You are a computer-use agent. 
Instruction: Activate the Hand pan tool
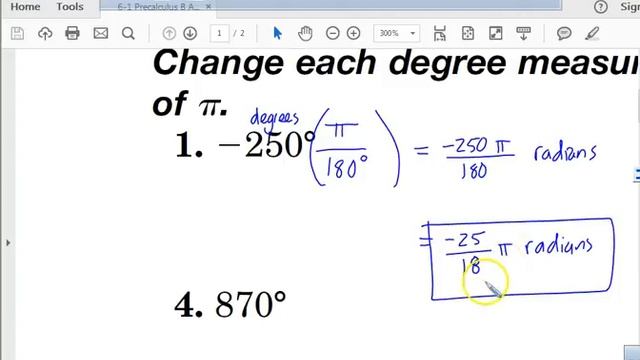305,33
